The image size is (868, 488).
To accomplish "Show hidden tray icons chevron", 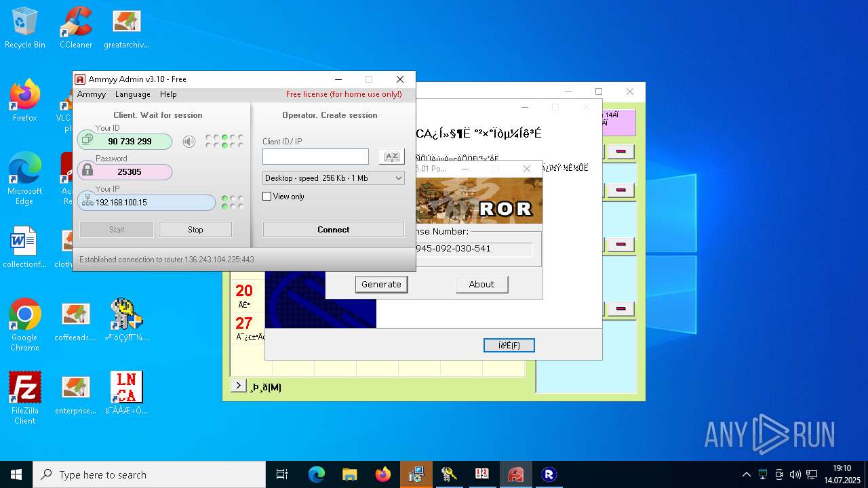I will pyautogui.click(x=747, y=474).
